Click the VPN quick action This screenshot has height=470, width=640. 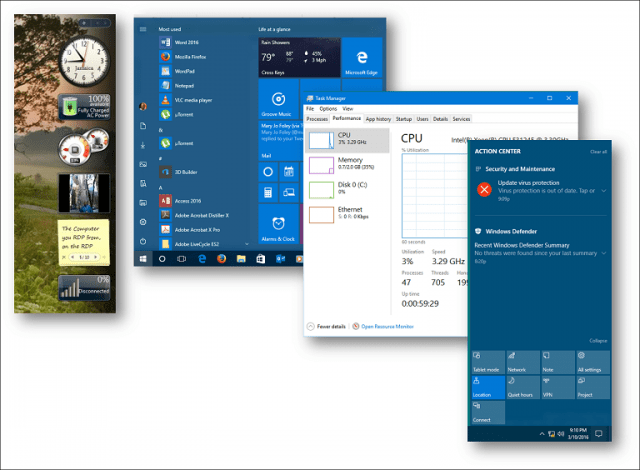click(x=558, y=387)
